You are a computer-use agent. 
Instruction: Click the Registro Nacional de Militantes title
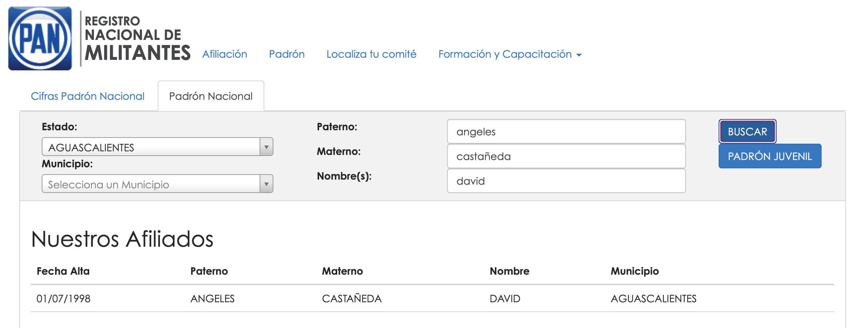(x=137, y=39)
